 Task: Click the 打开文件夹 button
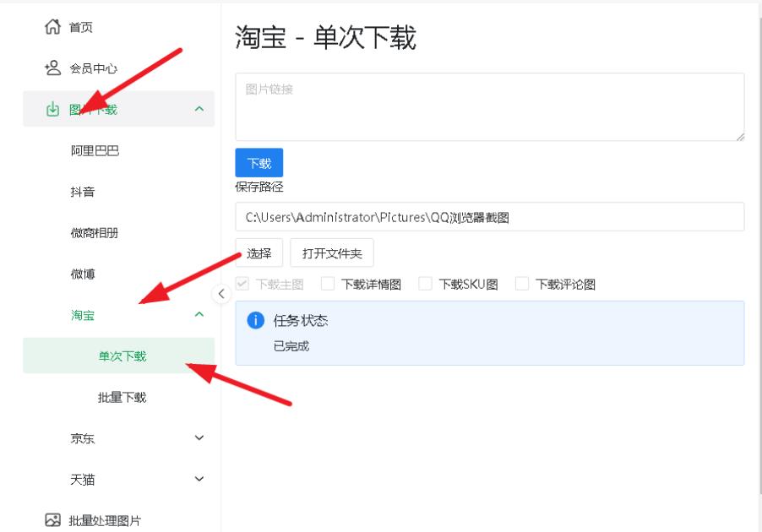332,252
